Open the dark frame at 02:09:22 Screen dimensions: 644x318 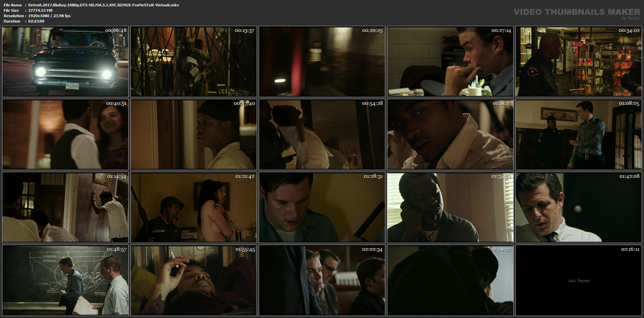450,280
